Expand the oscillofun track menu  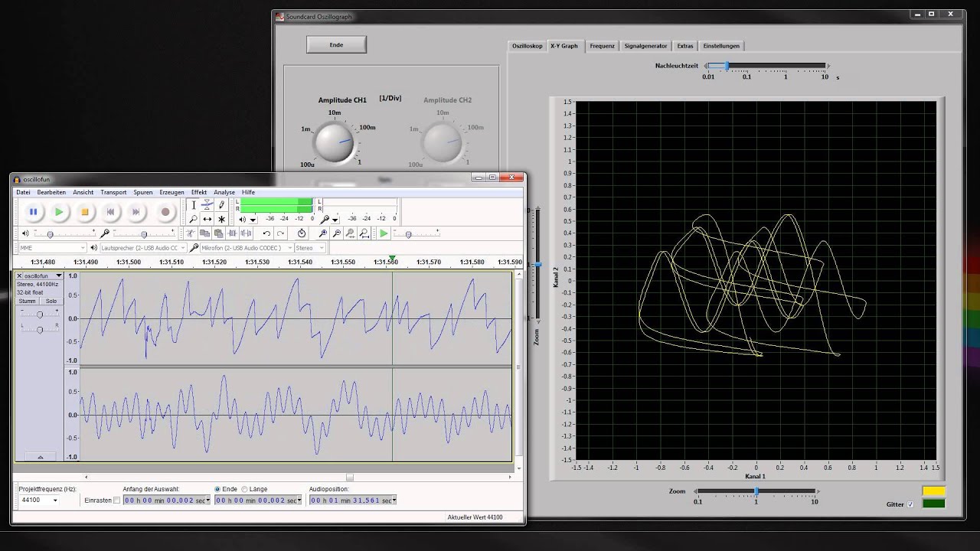59,275
